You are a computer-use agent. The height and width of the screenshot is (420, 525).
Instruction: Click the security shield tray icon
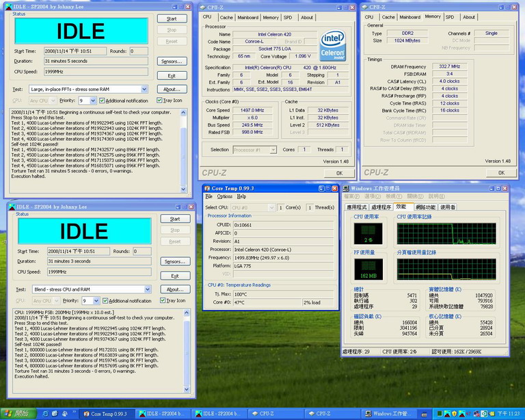(455, 414)
